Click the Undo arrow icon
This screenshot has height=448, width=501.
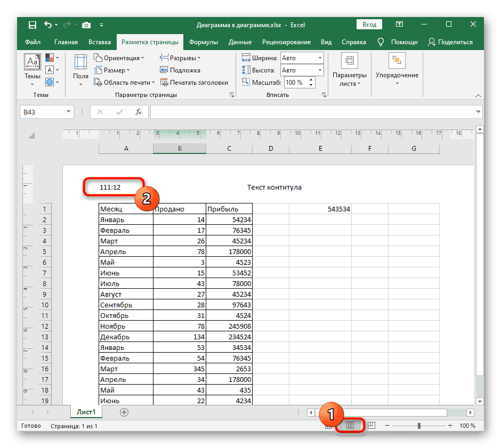coord(49,25)
